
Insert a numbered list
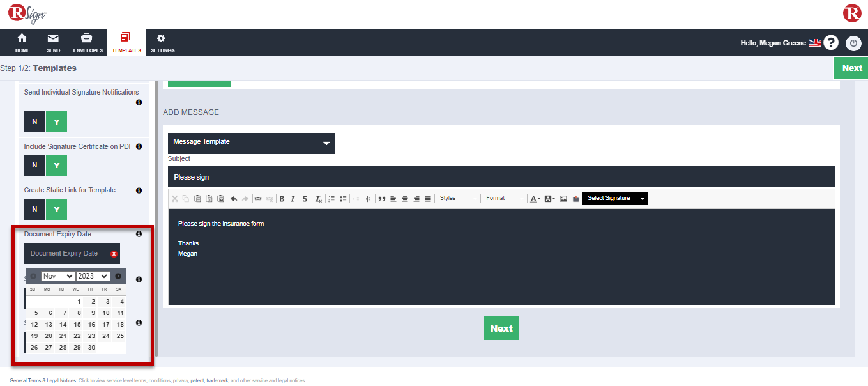click(330, 198)
